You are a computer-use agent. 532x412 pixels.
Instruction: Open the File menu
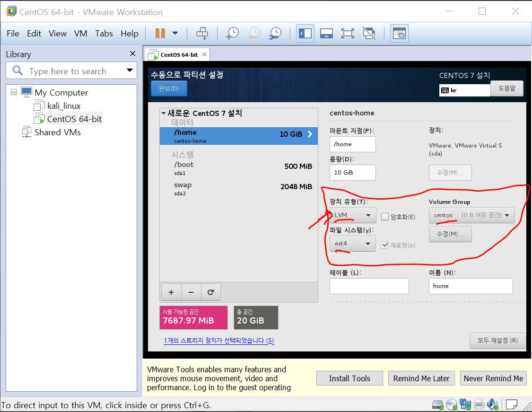13,33
